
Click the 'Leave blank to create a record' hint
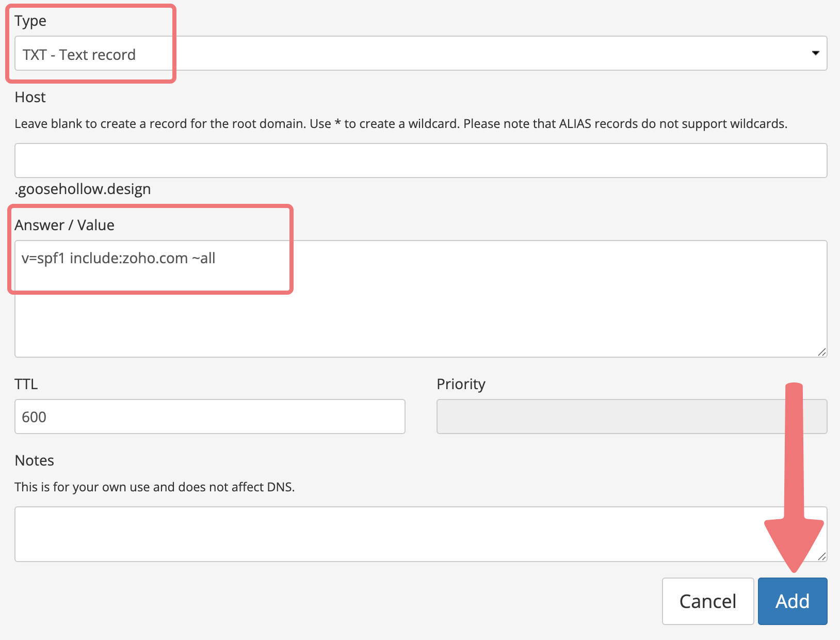(401, 124)
